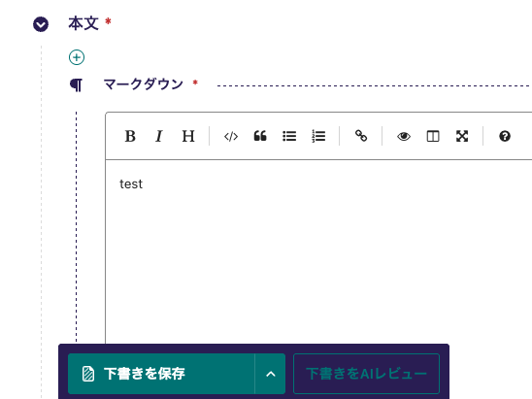Insert a heading with the H icon
Viewport: 532px width, 399px height.
tap(188, 136)
